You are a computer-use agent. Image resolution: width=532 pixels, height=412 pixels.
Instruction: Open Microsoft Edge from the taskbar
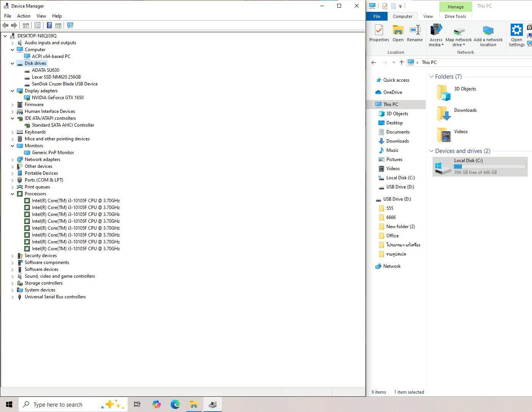coord(175,404)
